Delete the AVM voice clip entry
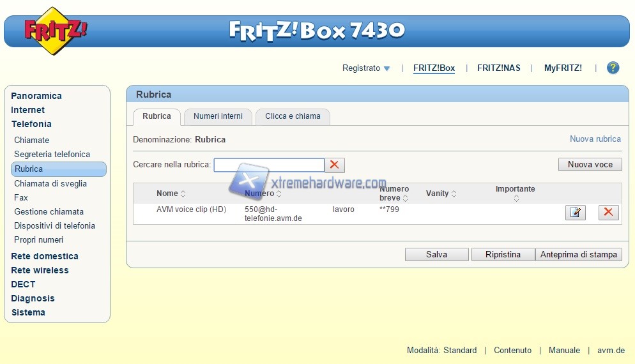The width and height of the screenshot is (635, 364). point(608,213)
